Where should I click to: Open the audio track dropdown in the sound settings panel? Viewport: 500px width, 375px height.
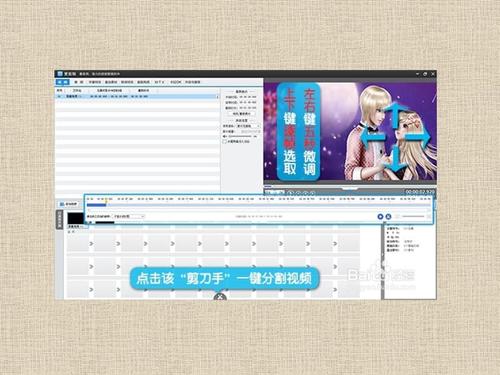pyautogui.click(x=248, y=126)
